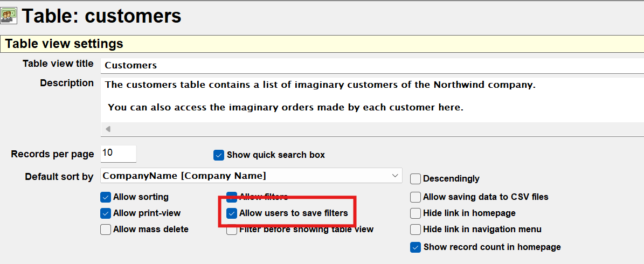Toggle the Allow filters checkbox

[x=232, y=196]
